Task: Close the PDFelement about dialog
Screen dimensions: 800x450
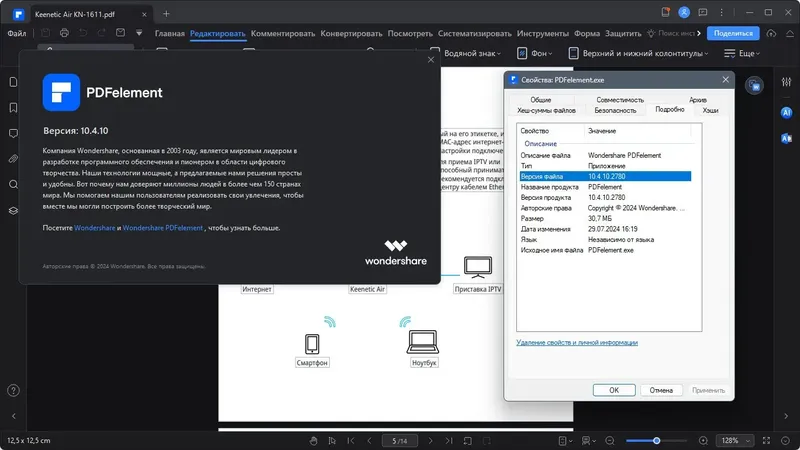Action: point(431,60)
